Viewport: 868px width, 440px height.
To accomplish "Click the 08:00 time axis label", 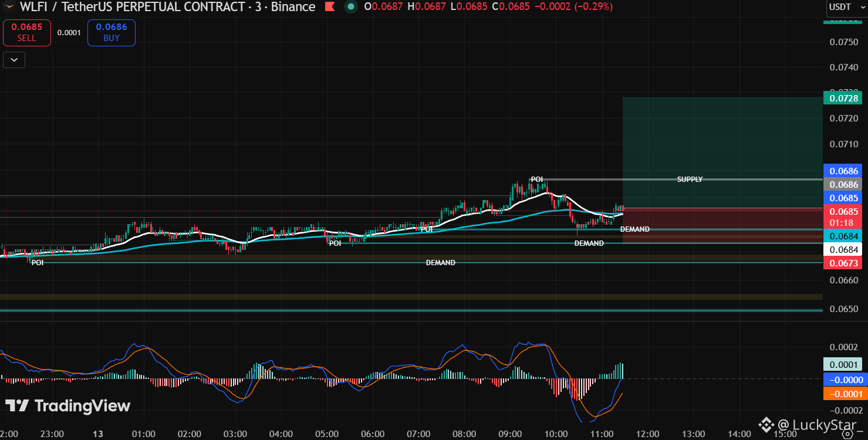I will 464,434.
